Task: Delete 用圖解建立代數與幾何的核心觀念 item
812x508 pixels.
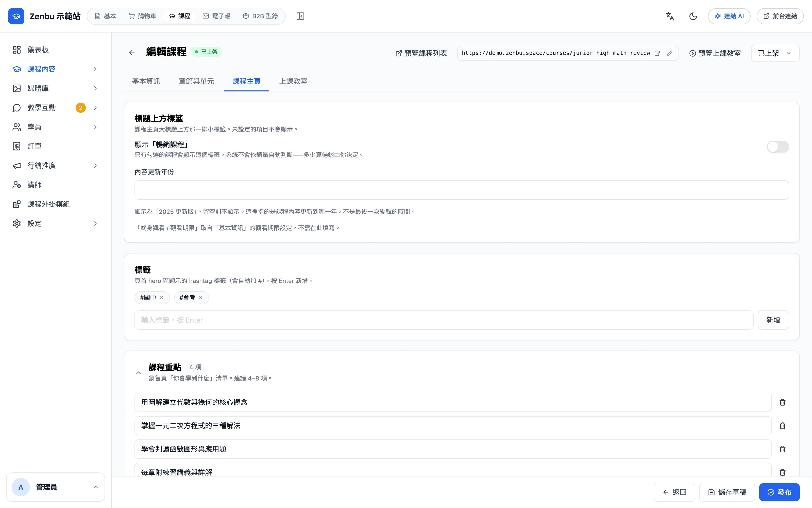Action: point(783,402)
